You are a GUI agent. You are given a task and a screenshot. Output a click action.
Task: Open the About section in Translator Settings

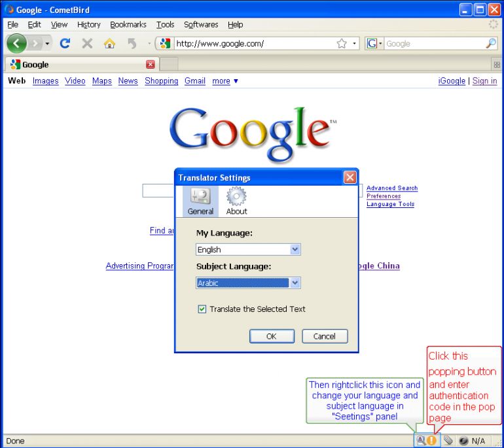point(236,201)
